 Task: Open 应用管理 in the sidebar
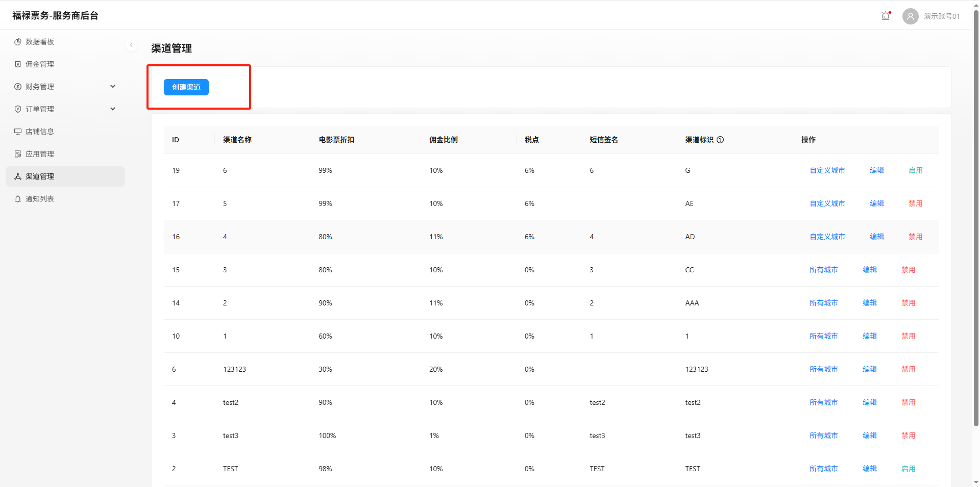[40, 154]
